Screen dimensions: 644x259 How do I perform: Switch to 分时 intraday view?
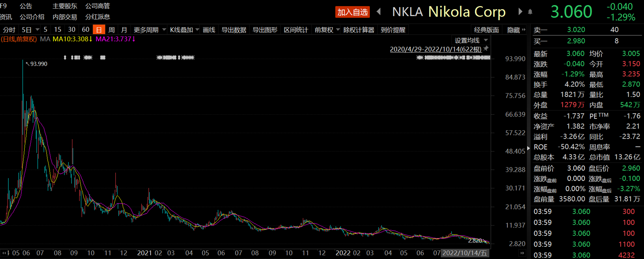[x=9, y=30]
